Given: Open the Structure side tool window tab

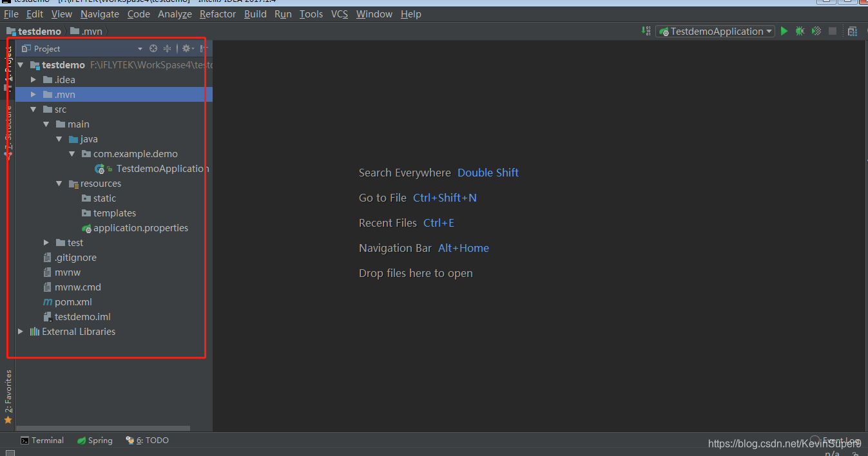Looking at the screenshot, I should 8,131.
